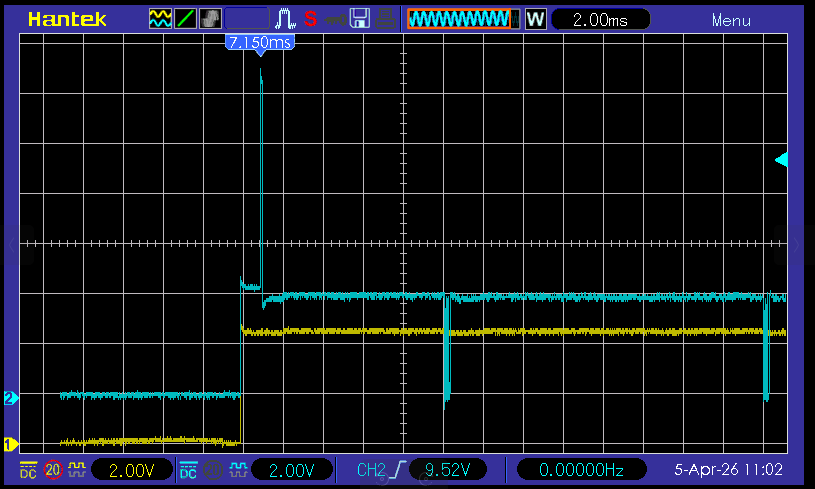
Task: Click the pulse waveform acquisition icon
Action: pyautogui.click(x=285, y=19)
